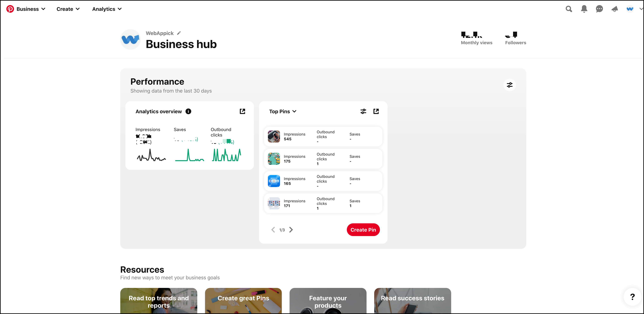This screenshot has width=644, height=314.
Task: Click the '165' impressions value
Action: (x=287, y=184)
